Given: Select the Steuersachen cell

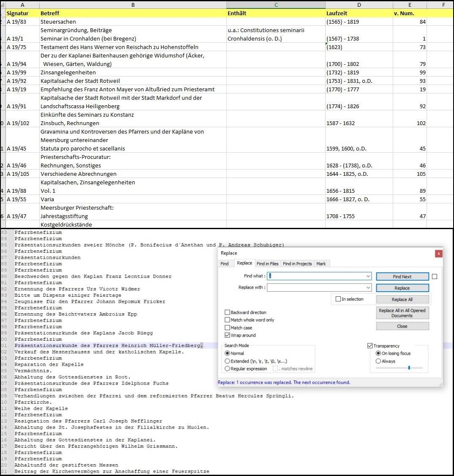Looking at the screenshot, I should click(x=133, y=22).
